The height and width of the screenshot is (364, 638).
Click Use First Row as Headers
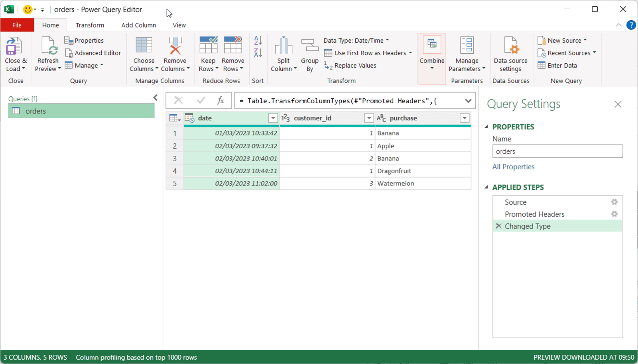click(x=365, y=53)
